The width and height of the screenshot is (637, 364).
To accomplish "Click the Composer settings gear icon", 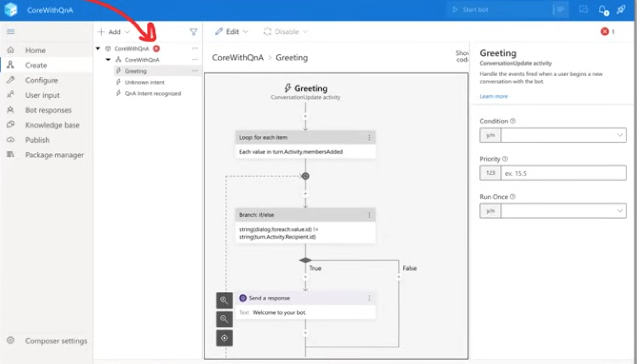I will click(11, 340).
